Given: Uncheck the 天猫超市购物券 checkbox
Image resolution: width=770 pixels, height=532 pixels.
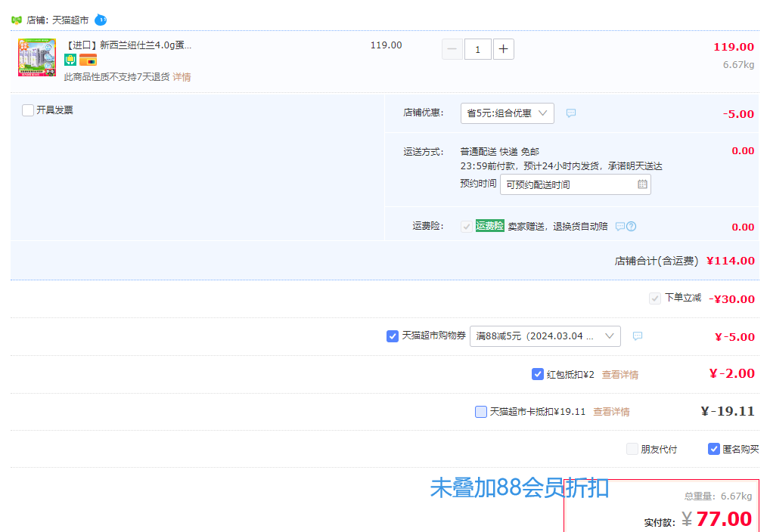Looking at the screenshot, I should pyautogui.click(x=393, y=336).
